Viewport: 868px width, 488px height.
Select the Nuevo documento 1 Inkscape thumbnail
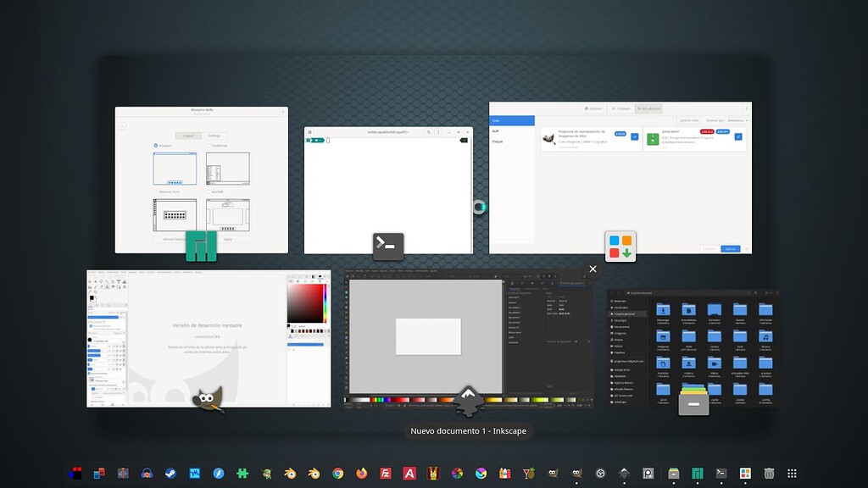466,337
